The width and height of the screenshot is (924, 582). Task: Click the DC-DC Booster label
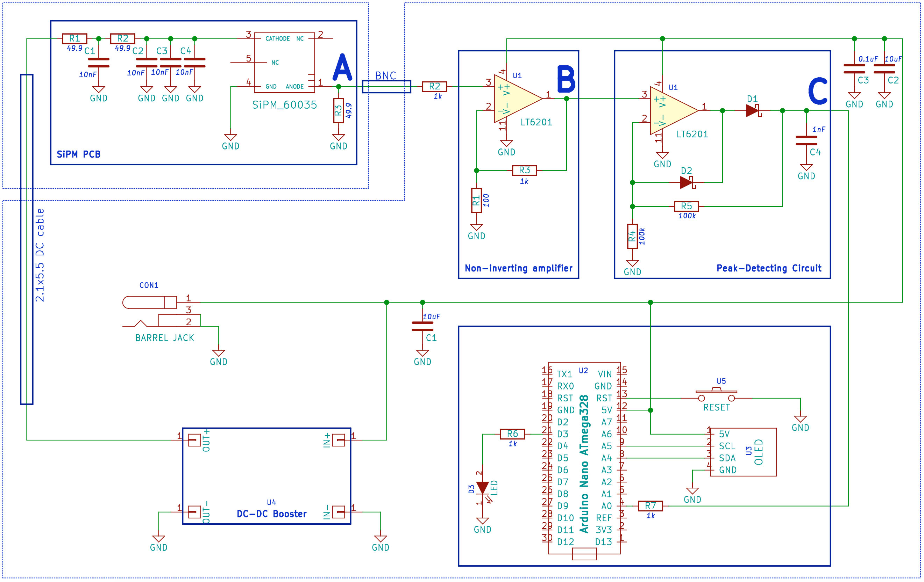point(271,514)
